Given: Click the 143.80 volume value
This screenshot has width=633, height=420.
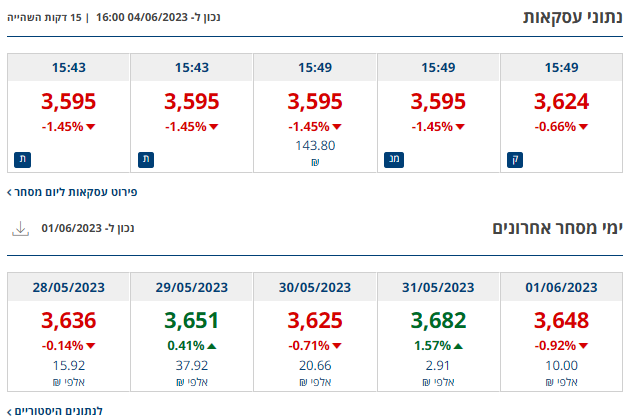Looking at the screenshot, I should click(315, 145).
